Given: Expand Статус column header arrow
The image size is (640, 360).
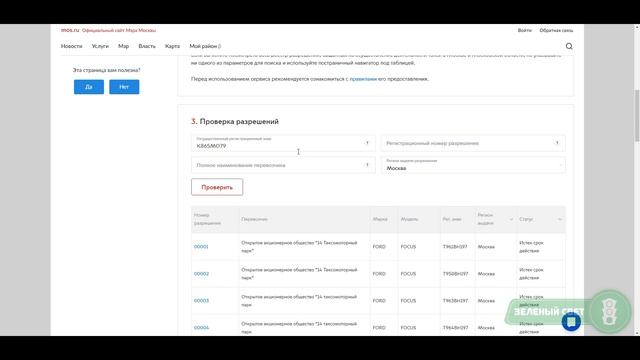Looking at the screenshot, I should click(560, 219).
